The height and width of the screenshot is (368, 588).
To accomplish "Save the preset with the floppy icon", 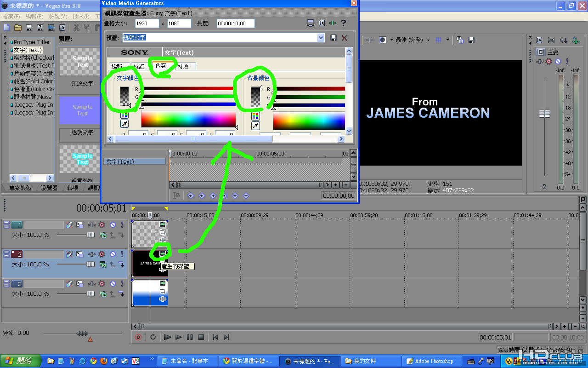I will (334, 38).
